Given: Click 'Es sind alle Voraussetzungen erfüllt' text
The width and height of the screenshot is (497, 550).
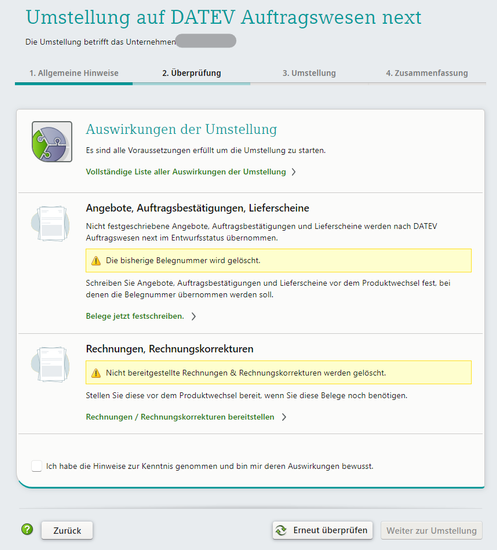Looking at the screenshot, I should pyautogui.click(x=206, y=150).
